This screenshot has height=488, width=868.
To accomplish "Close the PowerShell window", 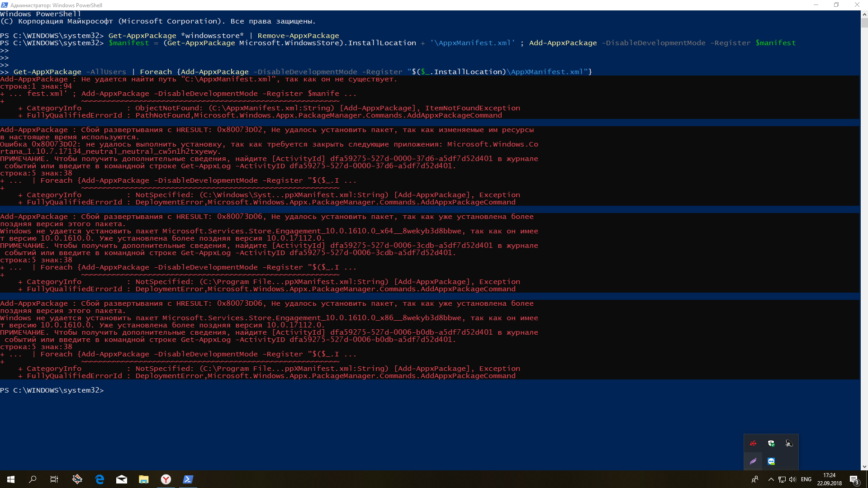I will [x=857, y=5].
